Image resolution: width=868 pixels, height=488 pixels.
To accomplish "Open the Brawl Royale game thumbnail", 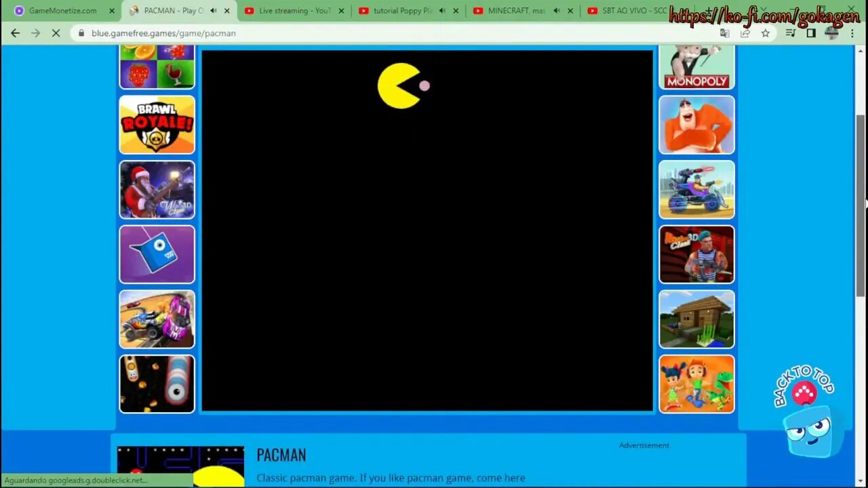I will pyautogui.click(x=157, y=125).
